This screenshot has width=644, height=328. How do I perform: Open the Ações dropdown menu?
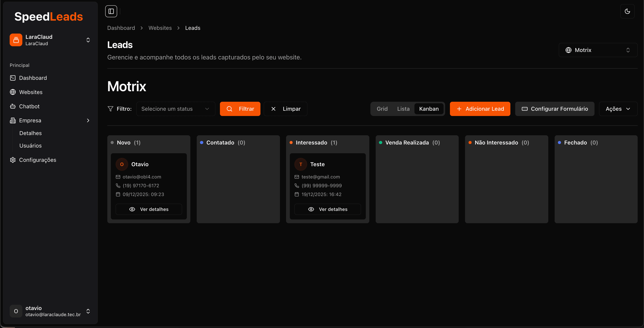618,109
